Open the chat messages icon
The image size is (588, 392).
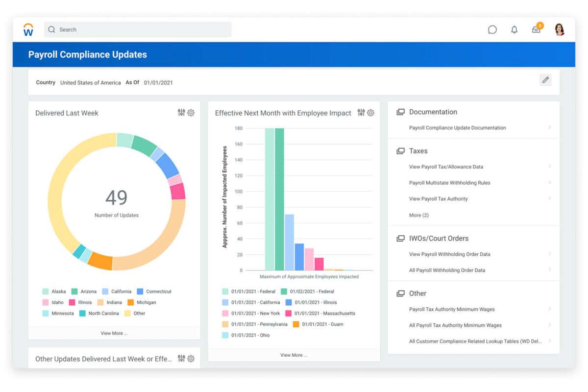pos(492,30)
